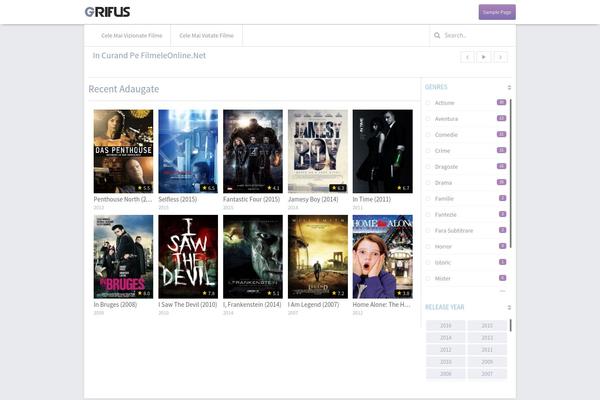The height and width of the screenshot is (400, 600).
Task: Select the Comedie genre checkbox
Action: 428,135
